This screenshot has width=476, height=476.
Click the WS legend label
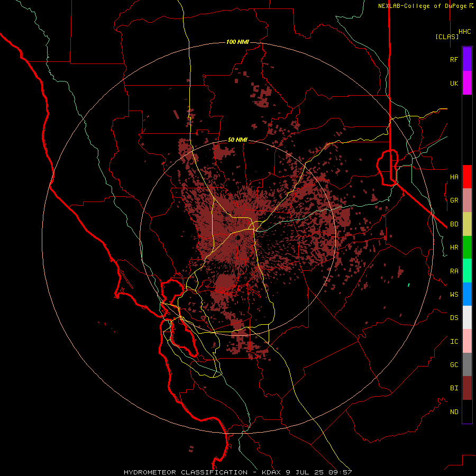click(454, 295)
